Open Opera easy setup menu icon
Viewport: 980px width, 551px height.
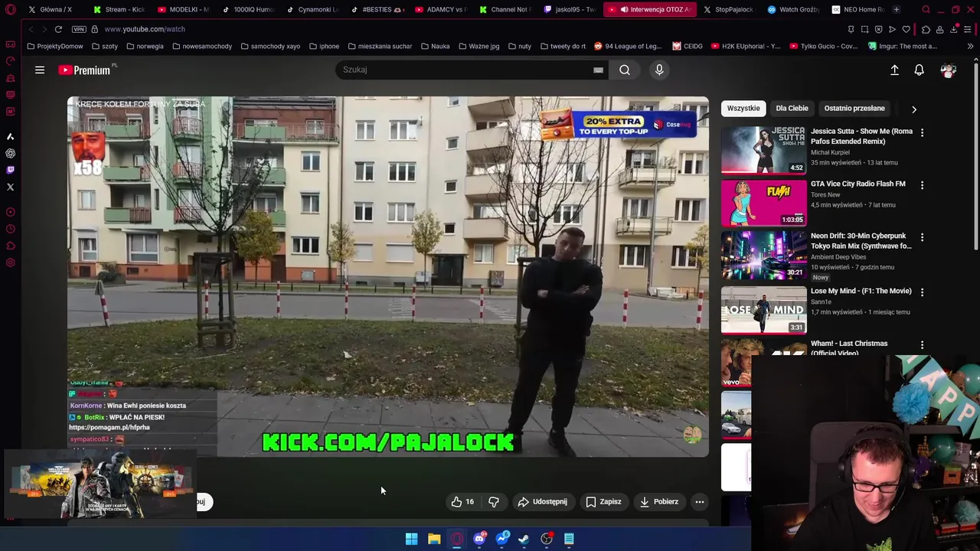point(968,29)
